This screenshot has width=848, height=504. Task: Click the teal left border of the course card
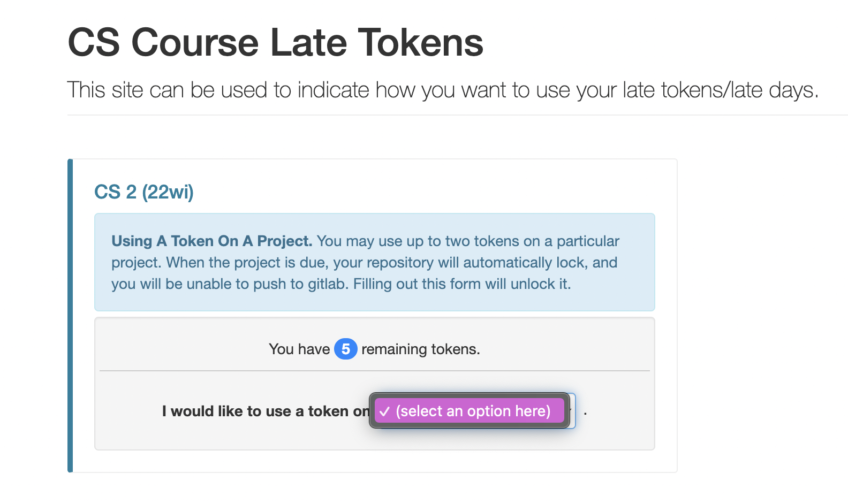70,316
